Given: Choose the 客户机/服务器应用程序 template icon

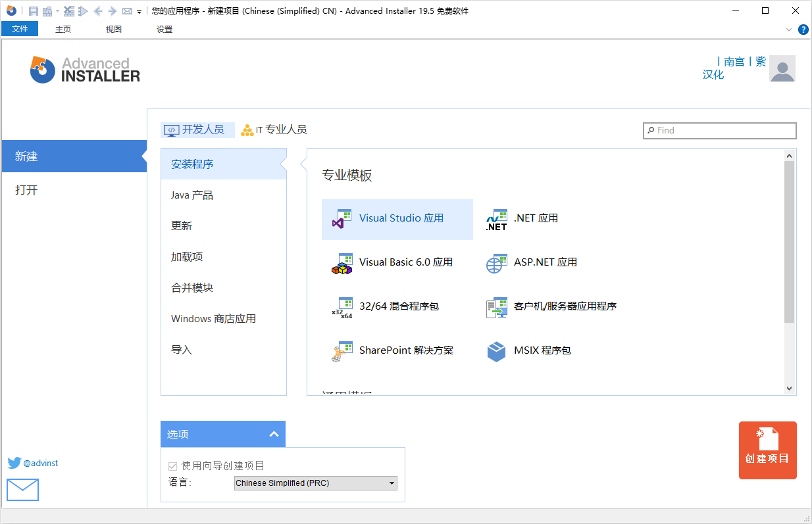Looking at the screenshot, I should click(496, 307).
